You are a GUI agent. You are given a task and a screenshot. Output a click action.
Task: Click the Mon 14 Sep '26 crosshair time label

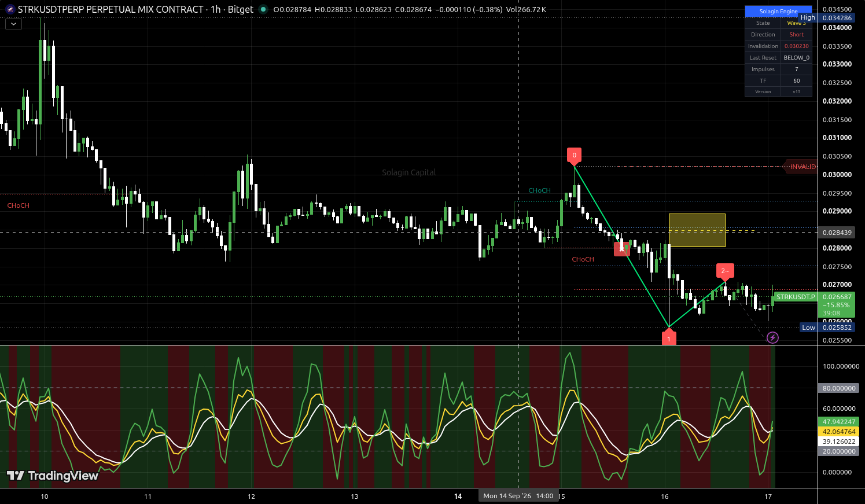coord(518,496)
